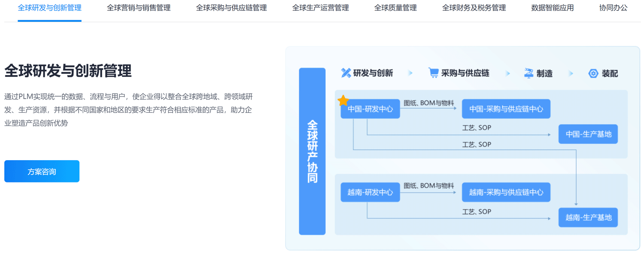The image size is (644, 258).
Task: Click the 装配 hexagon gear icon
Action: [593, 73]
